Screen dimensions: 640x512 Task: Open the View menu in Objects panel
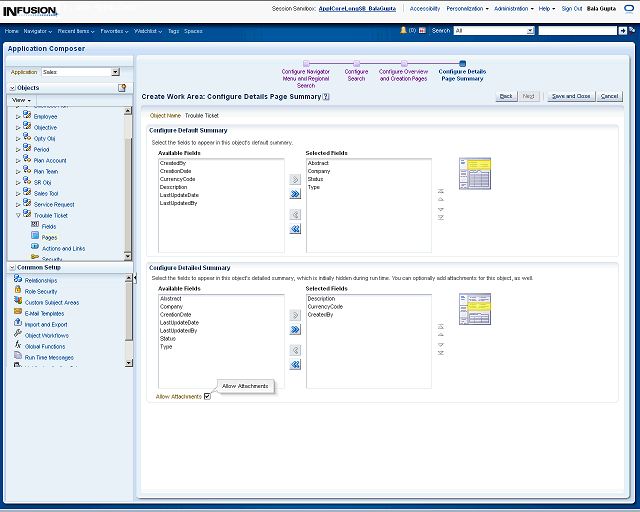point(22,100)
